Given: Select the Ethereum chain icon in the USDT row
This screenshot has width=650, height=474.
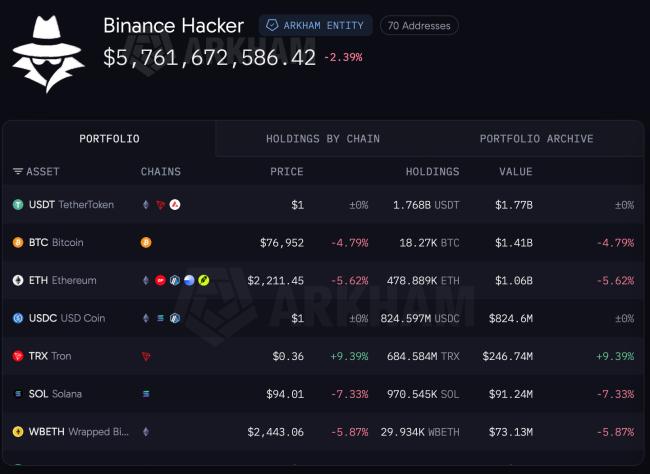Looking at the screenshot, I should pyautogui.click(x=146, y=204).
